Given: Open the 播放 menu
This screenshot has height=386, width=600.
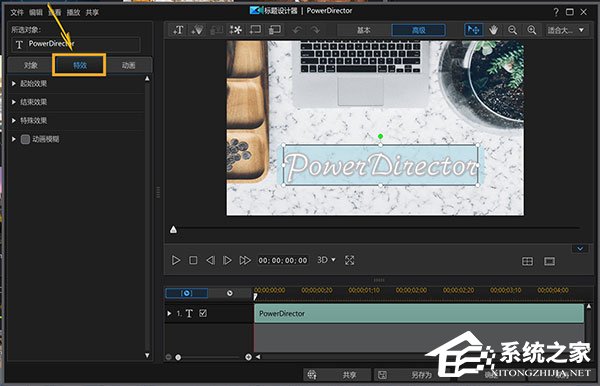Looking at the screenshot, I should (73, 13).
